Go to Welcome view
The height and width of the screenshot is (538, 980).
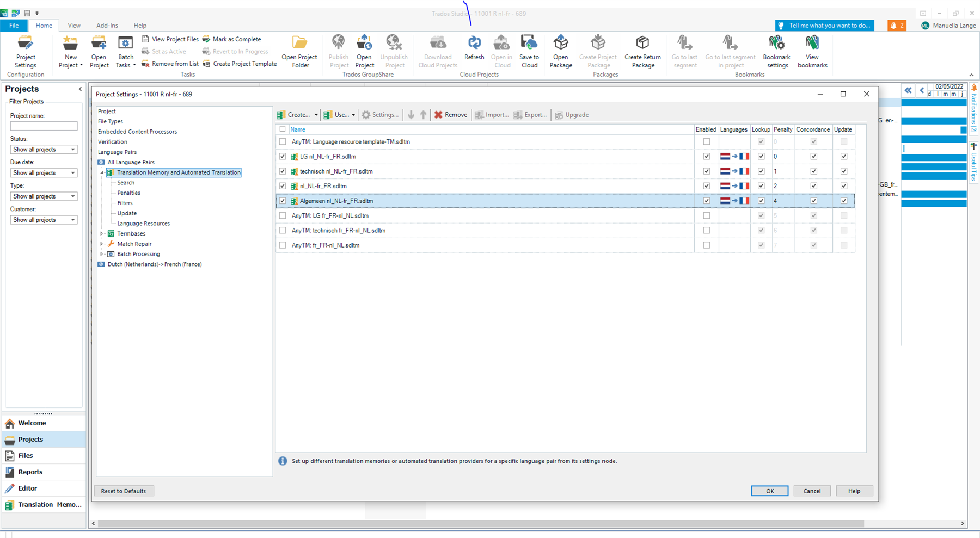pos(44,423)
